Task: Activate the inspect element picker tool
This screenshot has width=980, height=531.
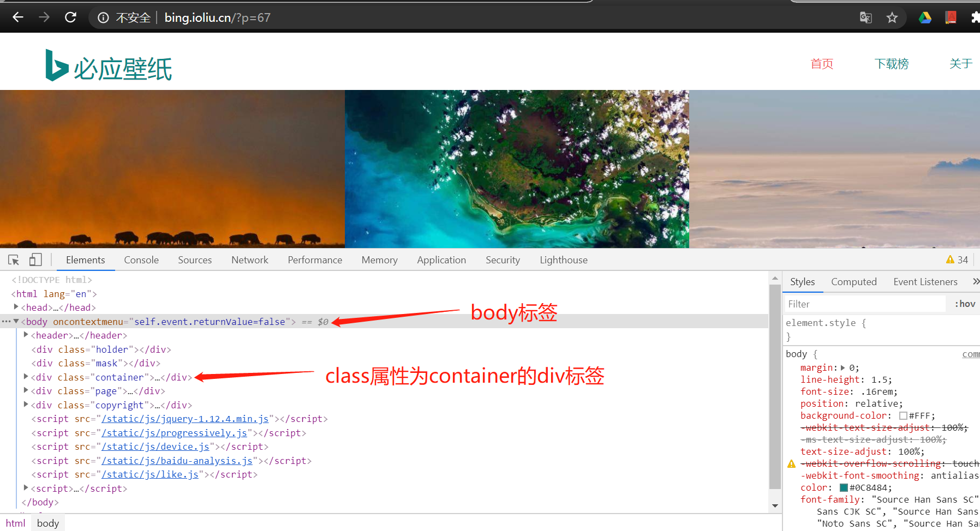Action: pyautogui.click(x=14, y=260)
